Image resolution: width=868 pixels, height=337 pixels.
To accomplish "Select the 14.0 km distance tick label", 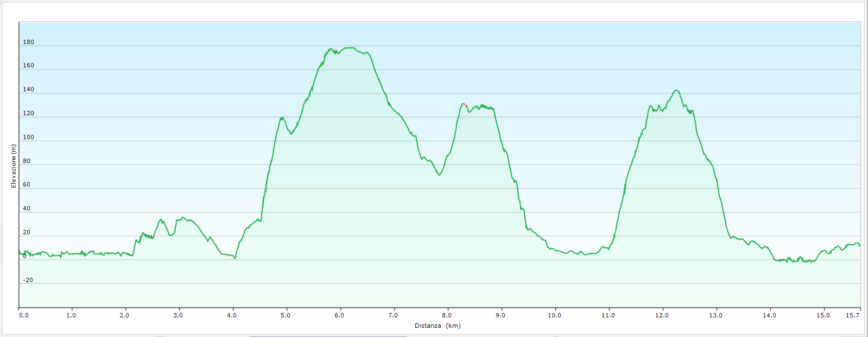I will 769,315.
